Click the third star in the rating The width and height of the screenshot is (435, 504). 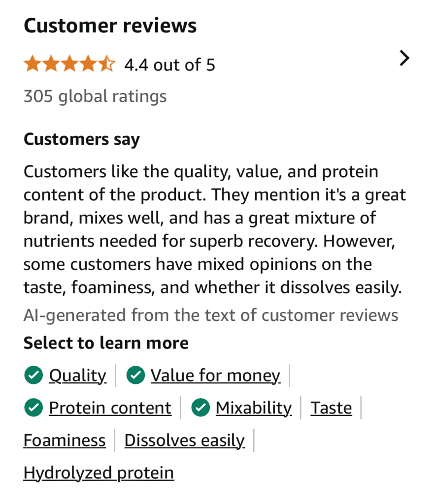tap(70, 63)
